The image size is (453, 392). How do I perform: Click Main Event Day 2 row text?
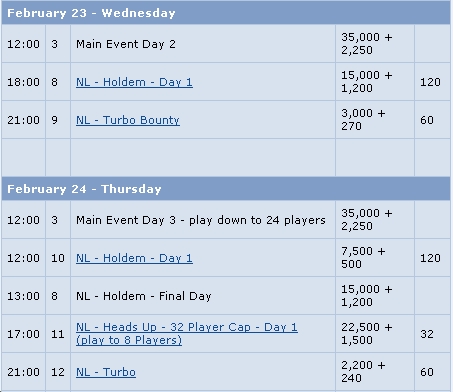coord(126,44)
